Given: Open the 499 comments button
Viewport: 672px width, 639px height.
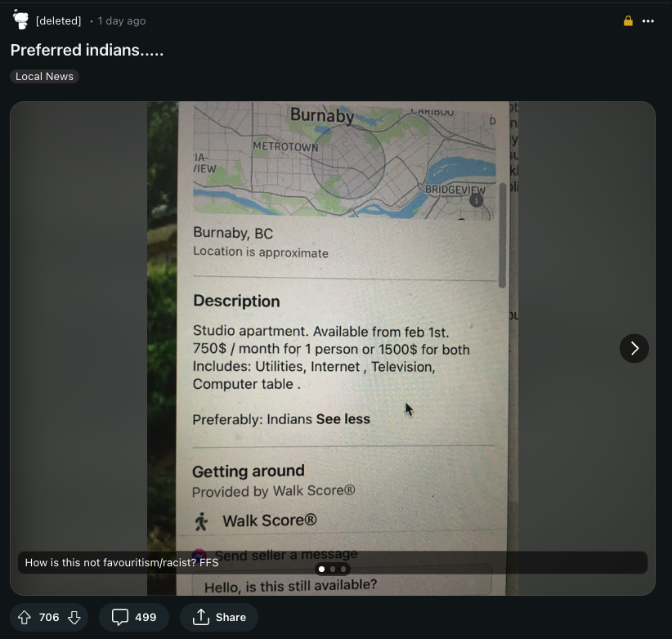Looking at the screenshot, I should coord(134,617).
